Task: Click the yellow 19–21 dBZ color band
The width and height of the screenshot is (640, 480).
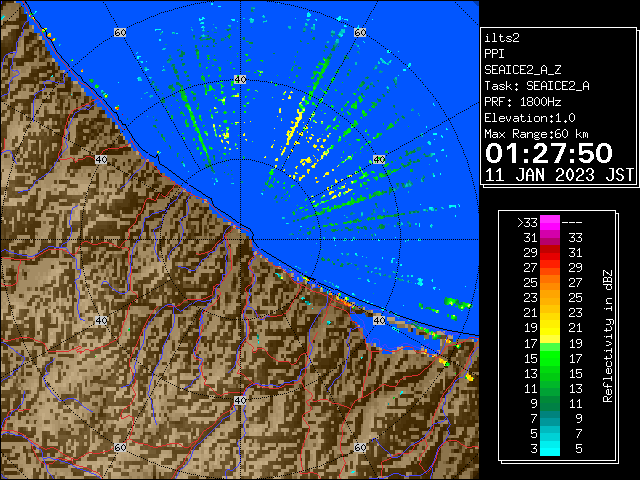Action: click(550, 328)
